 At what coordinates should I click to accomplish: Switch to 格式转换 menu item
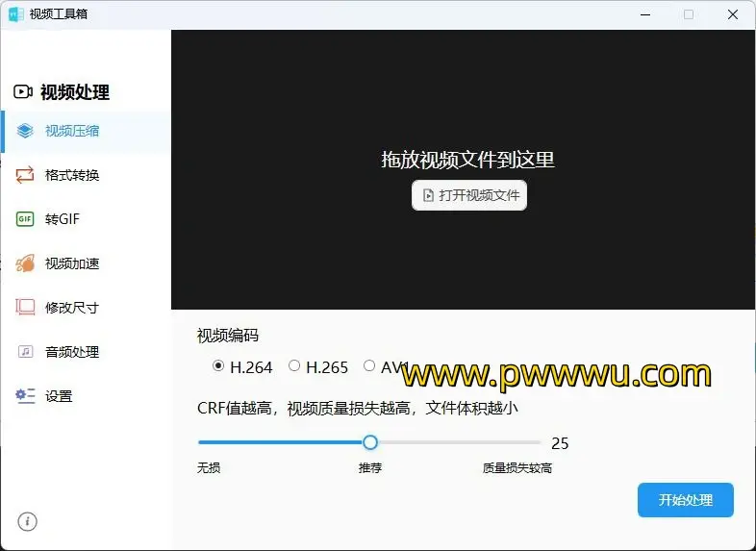tap(72, 175)
